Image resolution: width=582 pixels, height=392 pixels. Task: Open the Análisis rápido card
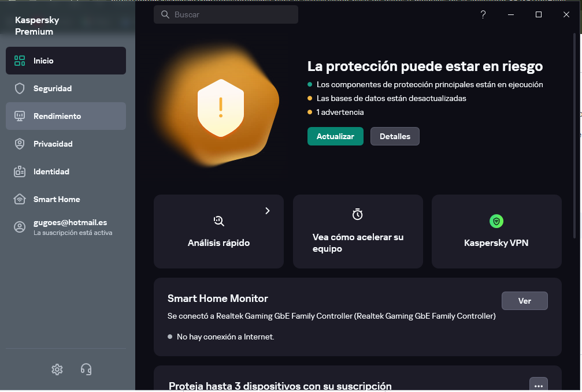point(218,232)
